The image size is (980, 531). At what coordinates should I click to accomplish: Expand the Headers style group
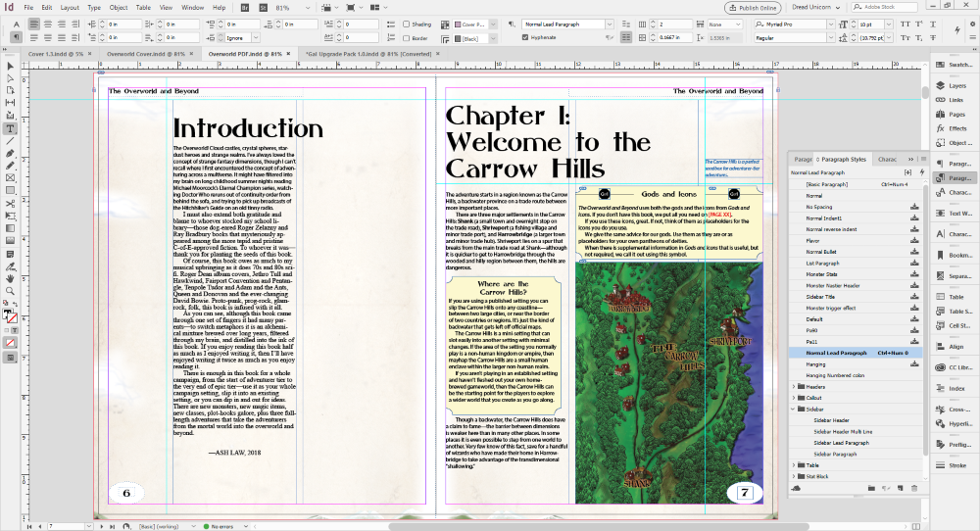click(795, 387)
